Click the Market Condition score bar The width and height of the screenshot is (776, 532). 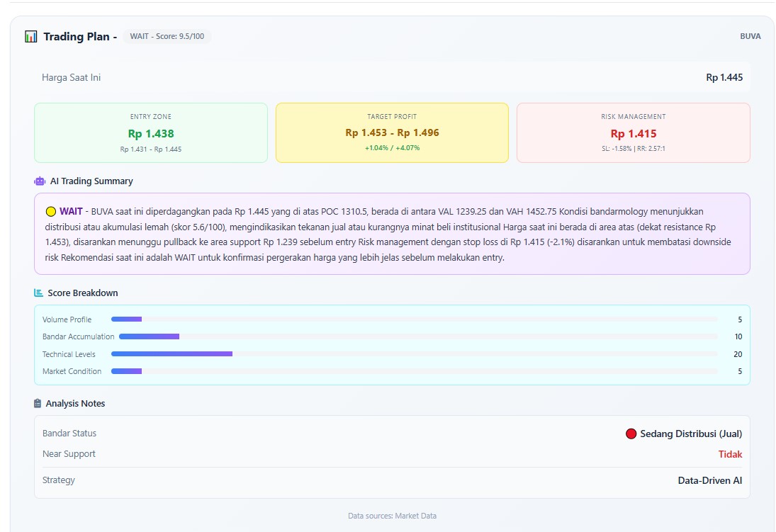(x=414, y=371)
